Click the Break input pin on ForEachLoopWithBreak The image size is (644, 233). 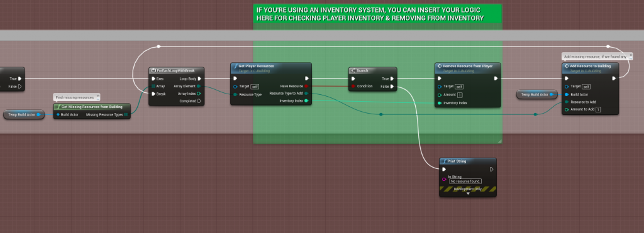153,94
